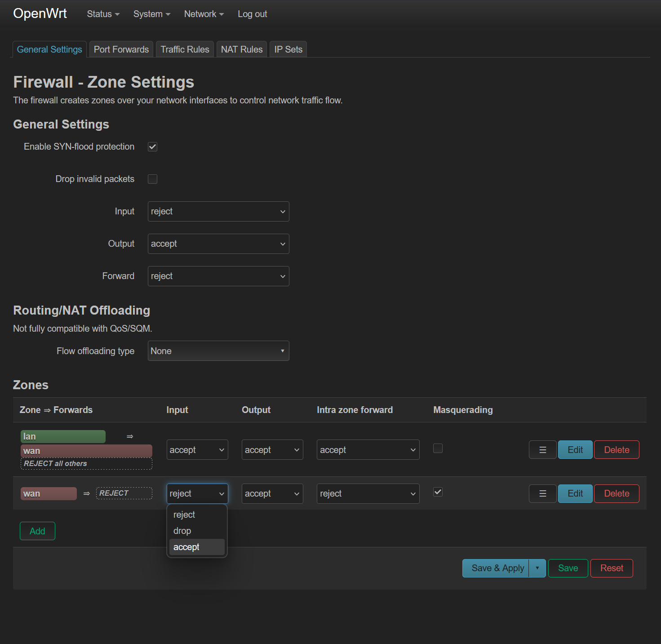
Task: Switch to NAT Rules tab
Action: 242,49
